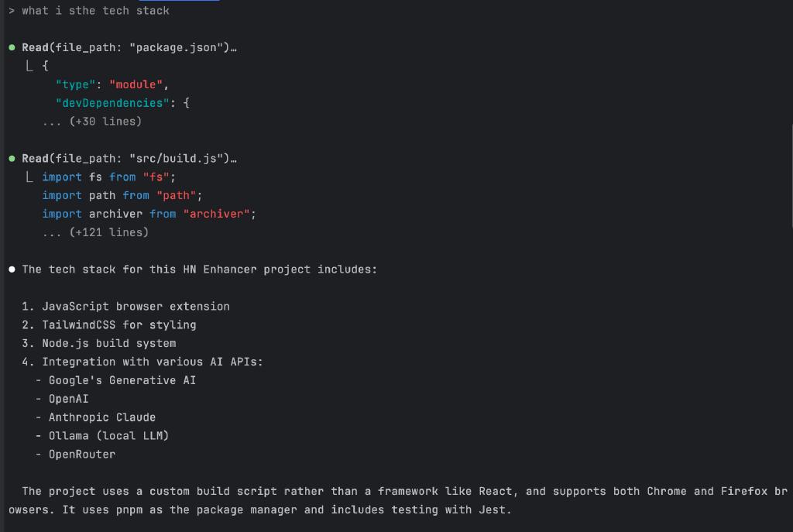Click the ellipsis after package.json read call

(233, 50)
